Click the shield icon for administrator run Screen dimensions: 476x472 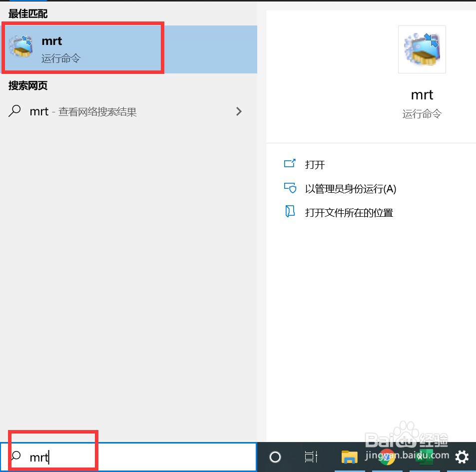point(290,188)
